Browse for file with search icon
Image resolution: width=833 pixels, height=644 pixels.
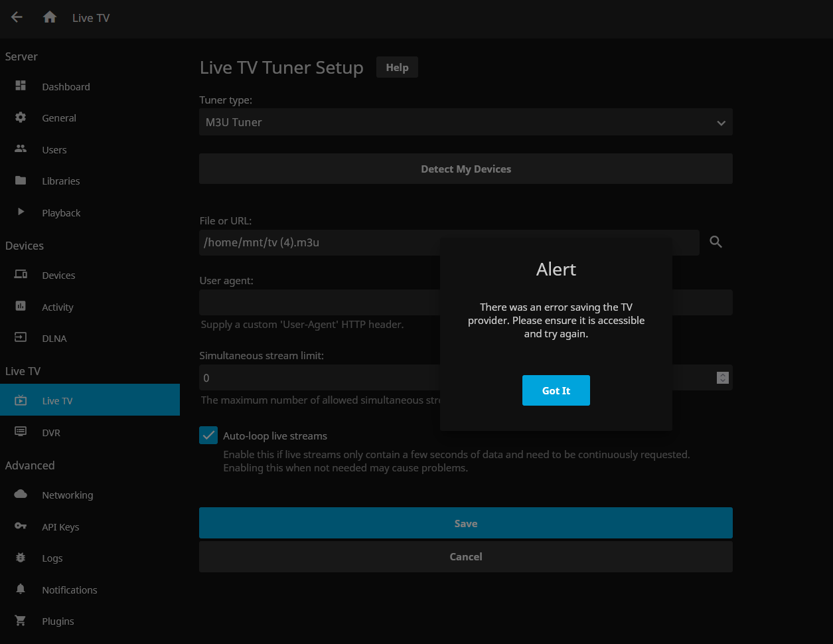point(716,242)
